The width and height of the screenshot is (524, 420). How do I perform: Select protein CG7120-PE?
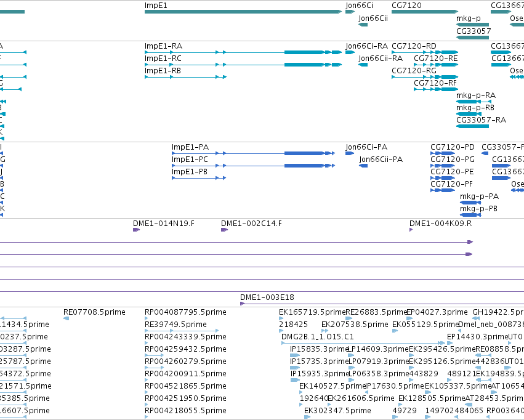[x=443, y=178]
